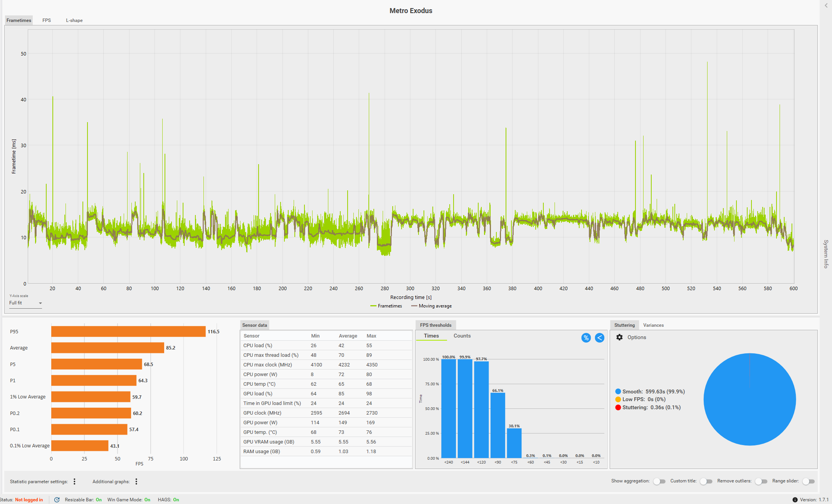Viewport: 832px width, 504px height.
Task: Expand the System Info side panel
Action: click(826, 254)
